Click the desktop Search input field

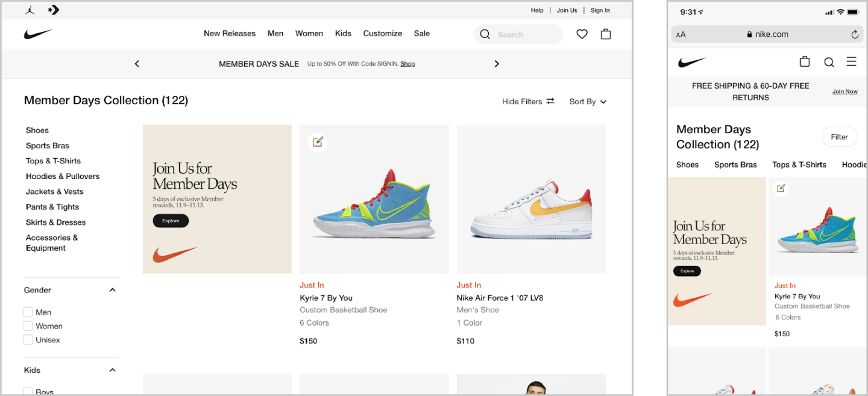(x=524, y=35)
